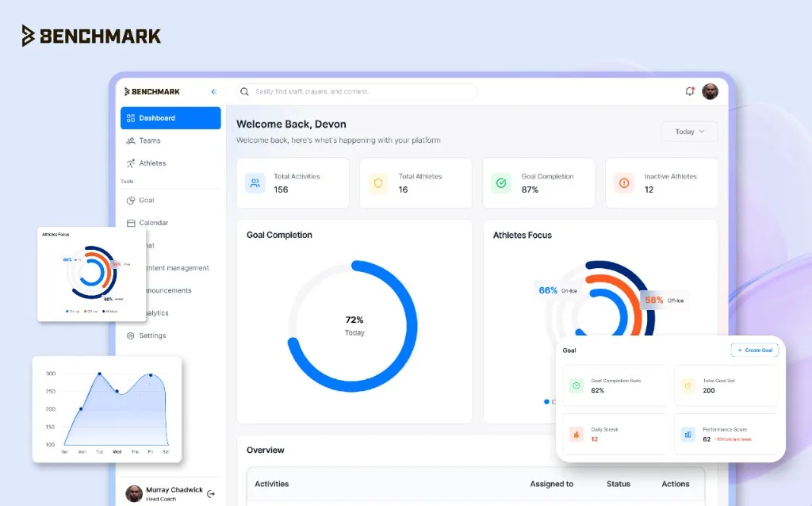This screenshot has width=812, height=506.
Task: Click the 56% Off-Ice label on chart
Action: pos(665,301)
